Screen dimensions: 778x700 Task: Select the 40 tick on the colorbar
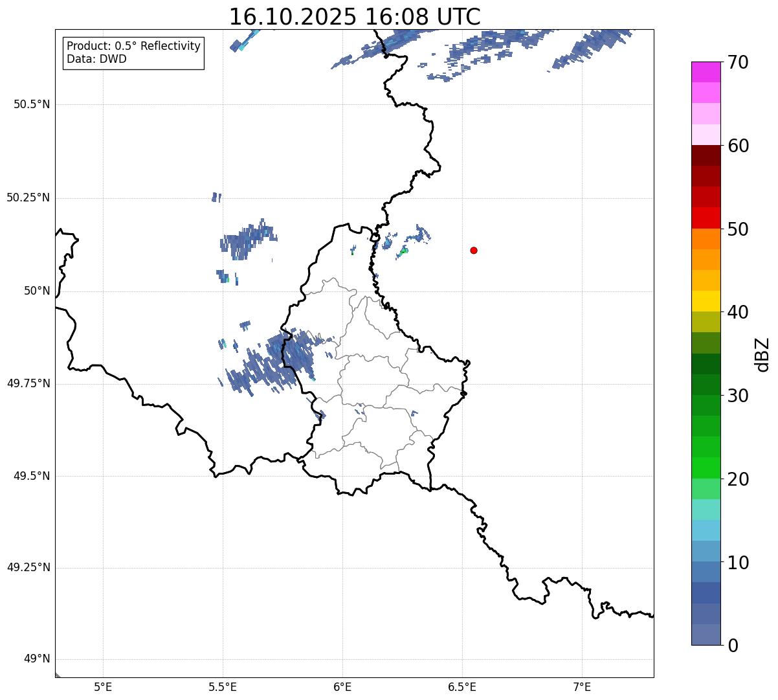(737, 312)
